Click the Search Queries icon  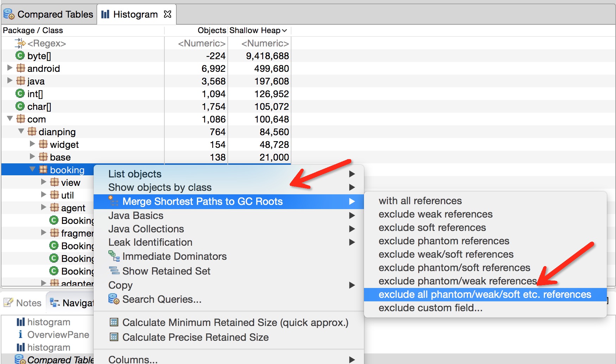(x=114, y=299)
